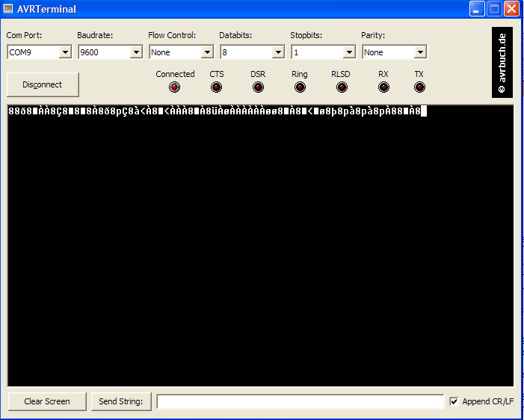
Task: Click the Baudrate label
Action: pos(95,35)
